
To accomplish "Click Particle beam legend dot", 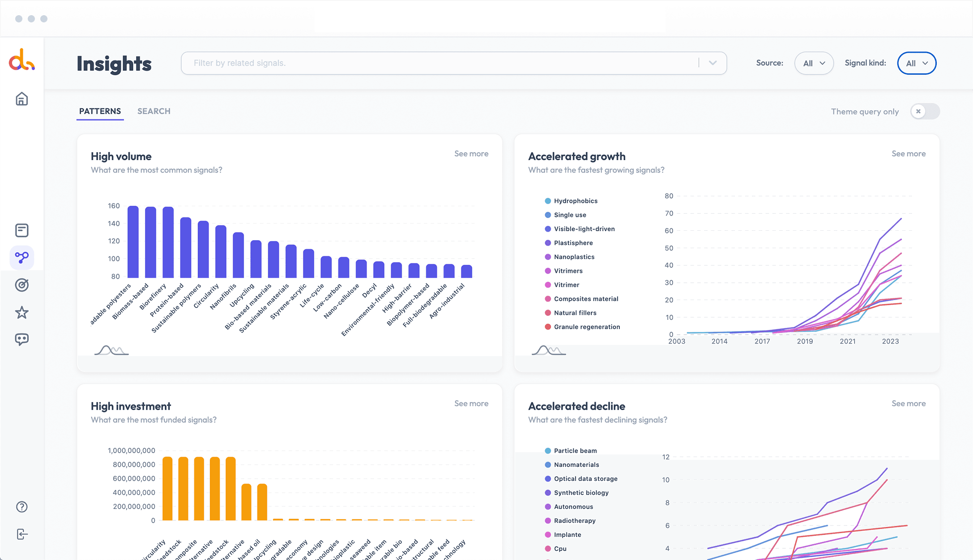I will pyautogui.click(x=547, y=450).
